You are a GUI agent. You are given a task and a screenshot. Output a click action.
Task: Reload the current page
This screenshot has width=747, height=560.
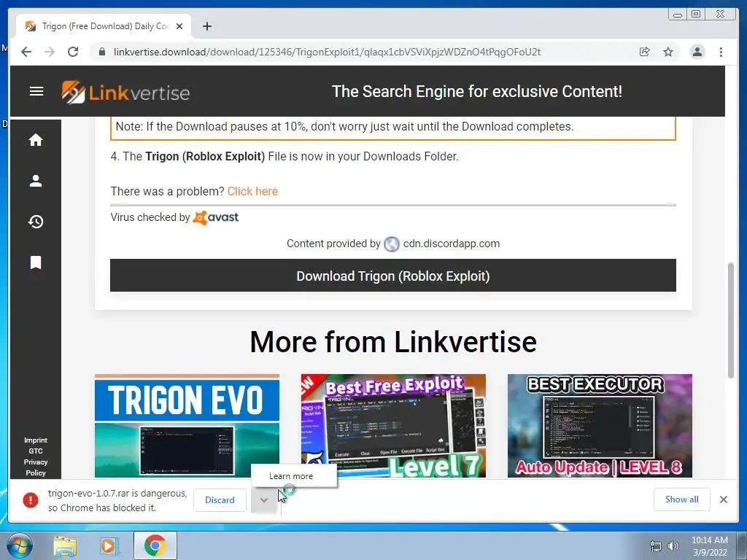tap(73, 52)
